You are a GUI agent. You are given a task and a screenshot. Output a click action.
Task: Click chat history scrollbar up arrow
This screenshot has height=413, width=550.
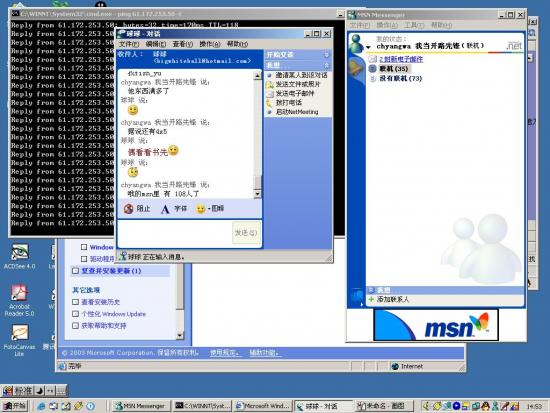(x=257, y=75)
